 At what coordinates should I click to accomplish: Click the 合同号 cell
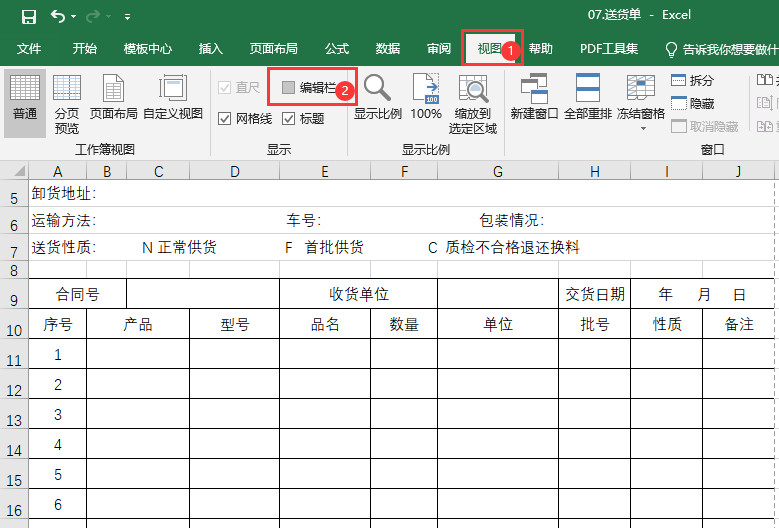(x=78, y=294)
